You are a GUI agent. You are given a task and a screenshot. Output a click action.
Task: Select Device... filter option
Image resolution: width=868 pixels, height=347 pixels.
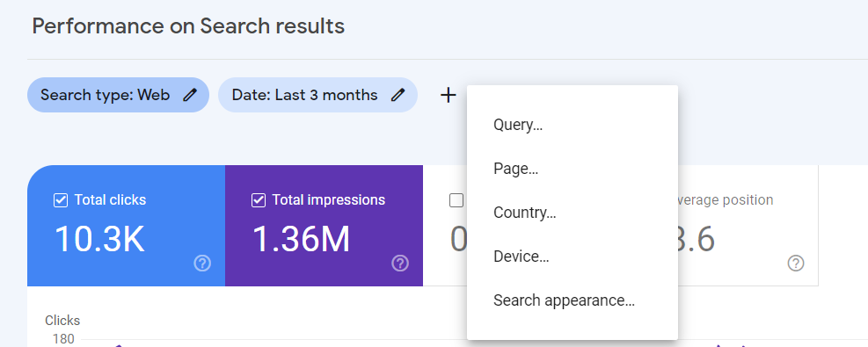(573, 257)
